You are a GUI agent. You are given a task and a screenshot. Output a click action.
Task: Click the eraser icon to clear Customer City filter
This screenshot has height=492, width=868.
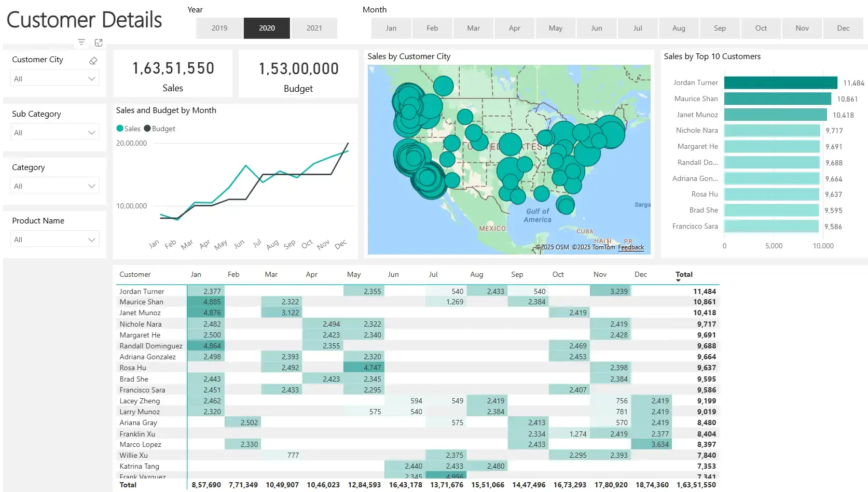[x=93, y=60]
